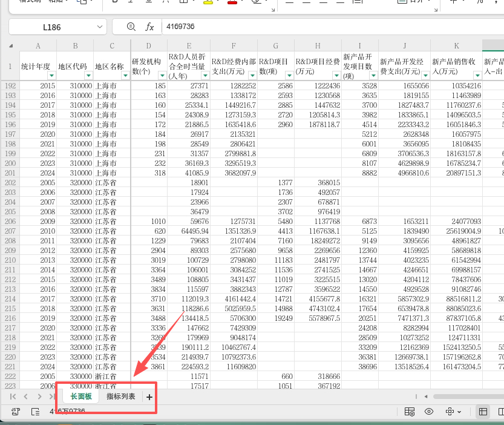504x425 pixels.
Task: Select cell with value 38696
Action: pos(359,366)
